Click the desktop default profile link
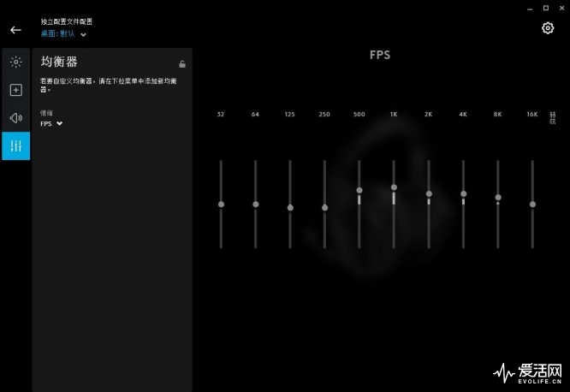 [x=58, y=34]
